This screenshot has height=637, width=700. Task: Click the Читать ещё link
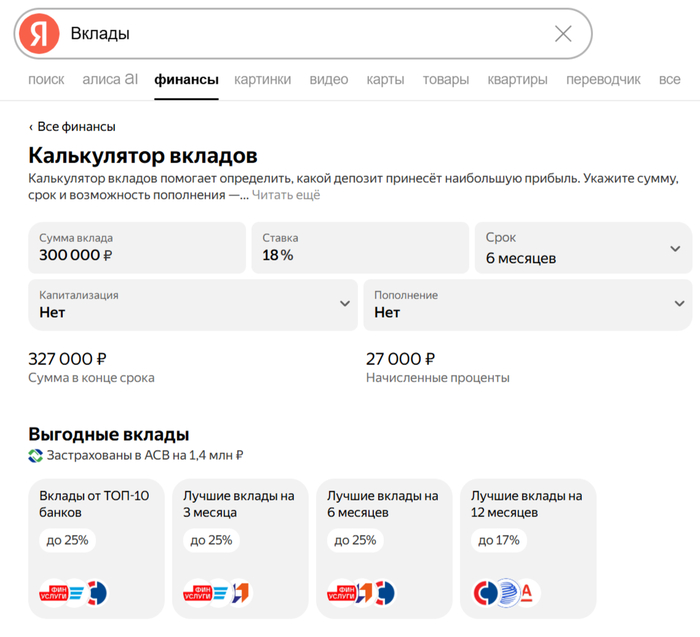[286, 195]
